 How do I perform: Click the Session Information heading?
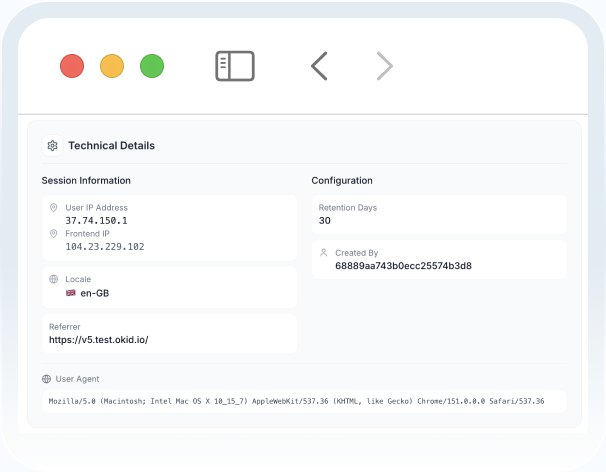86,181
